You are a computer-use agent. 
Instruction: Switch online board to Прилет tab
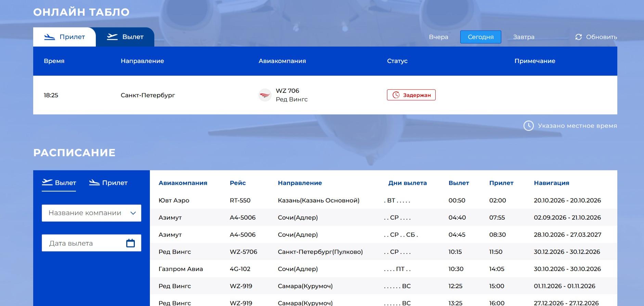(x=65, y=37)
